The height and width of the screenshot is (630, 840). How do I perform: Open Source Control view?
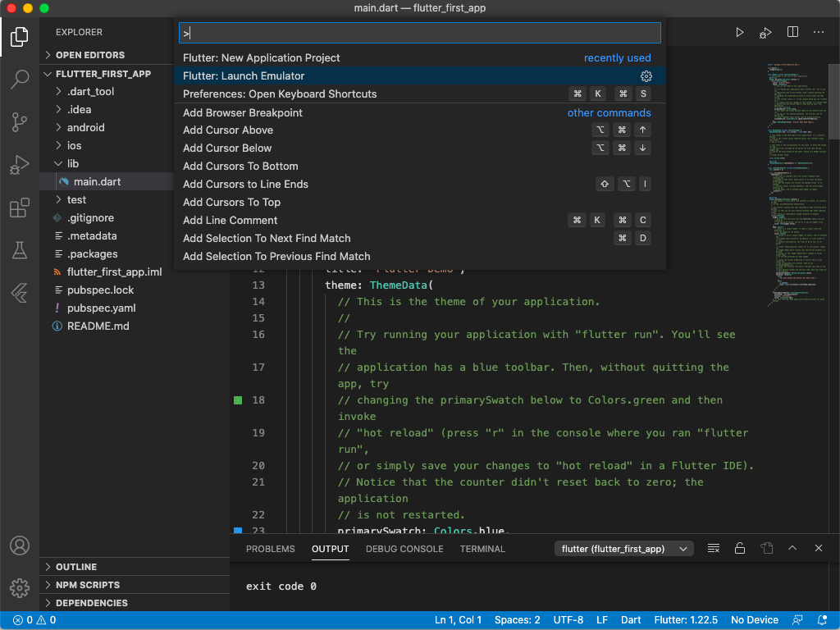click(20, 122)
